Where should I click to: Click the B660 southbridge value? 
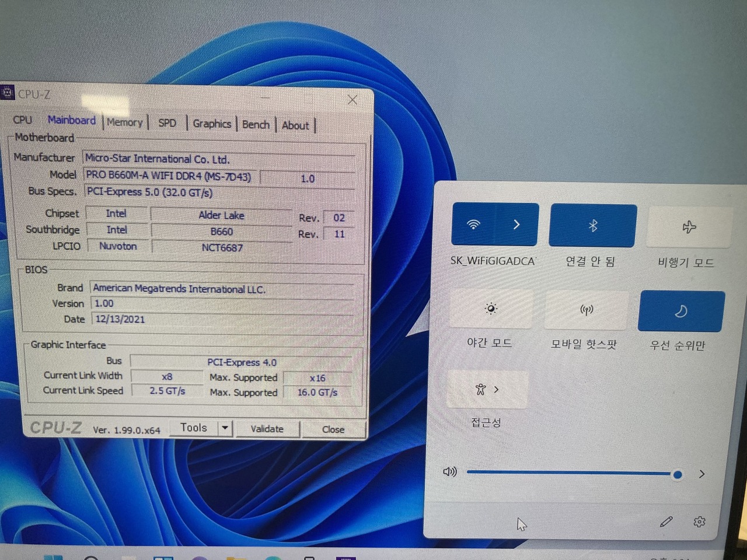coord(222,232)
